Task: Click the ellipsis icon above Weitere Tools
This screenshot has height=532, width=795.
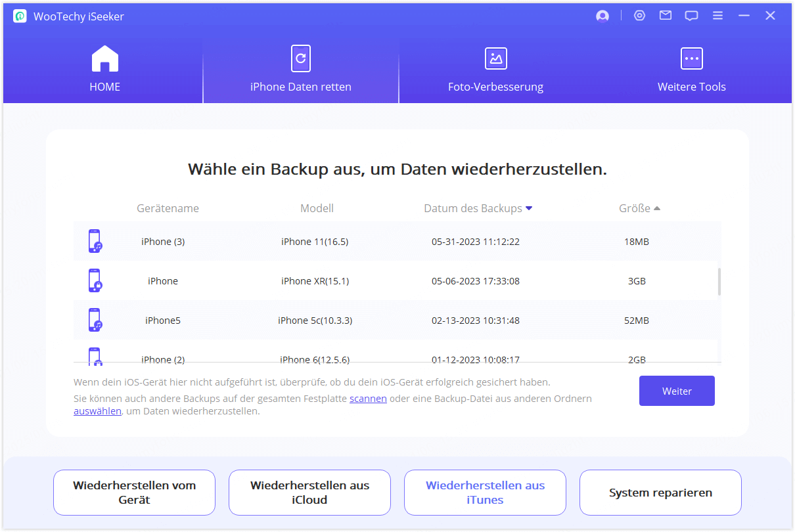Action: coord(691,58)
